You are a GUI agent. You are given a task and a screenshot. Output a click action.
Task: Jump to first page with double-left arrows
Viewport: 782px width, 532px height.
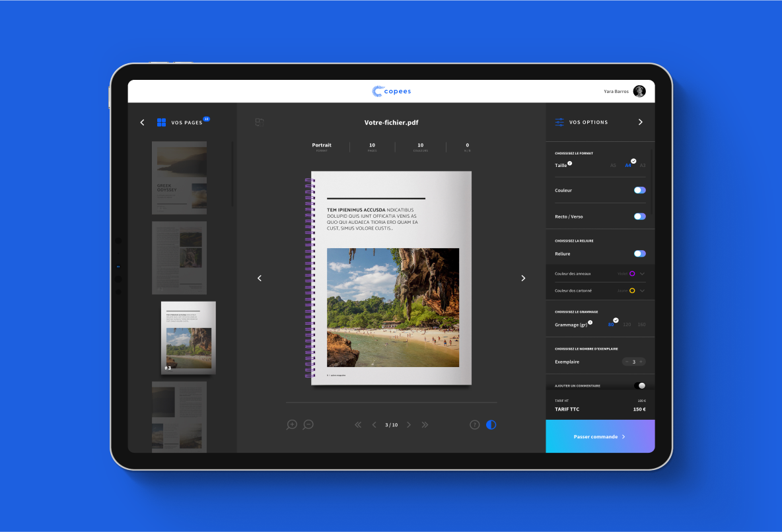(x=358, y=425)
